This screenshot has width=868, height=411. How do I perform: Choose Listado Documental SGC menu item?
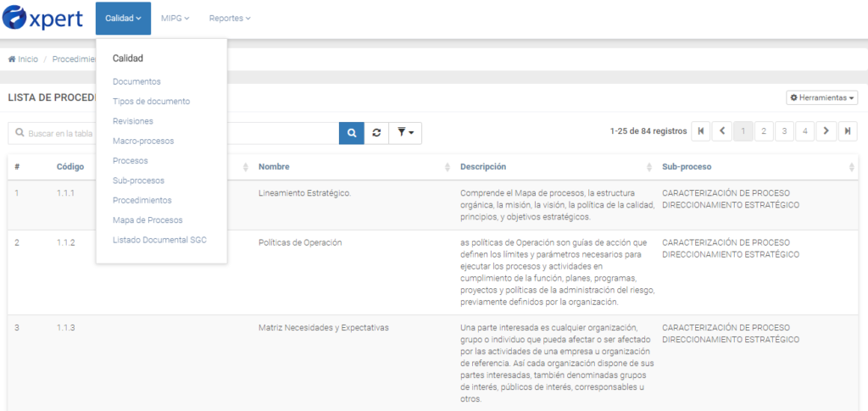tap(159, 240)
